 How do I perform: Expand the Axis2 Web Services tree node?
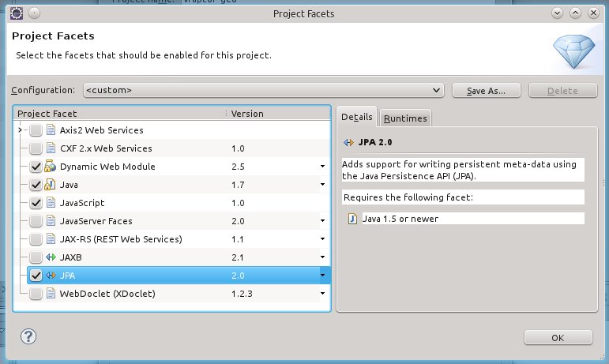coord(21,130)
